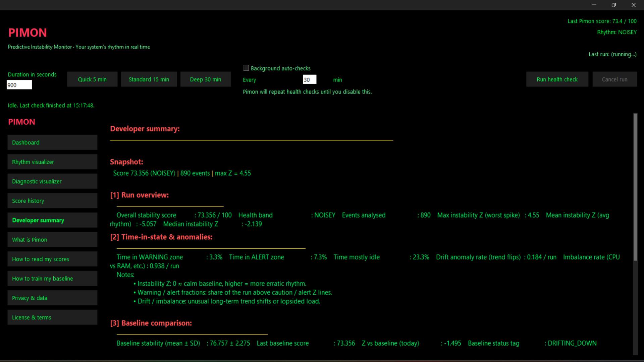Switch to the Rhythm visualizer
Viewport: 644px width, 362px height.
click(x=52, y=162)
